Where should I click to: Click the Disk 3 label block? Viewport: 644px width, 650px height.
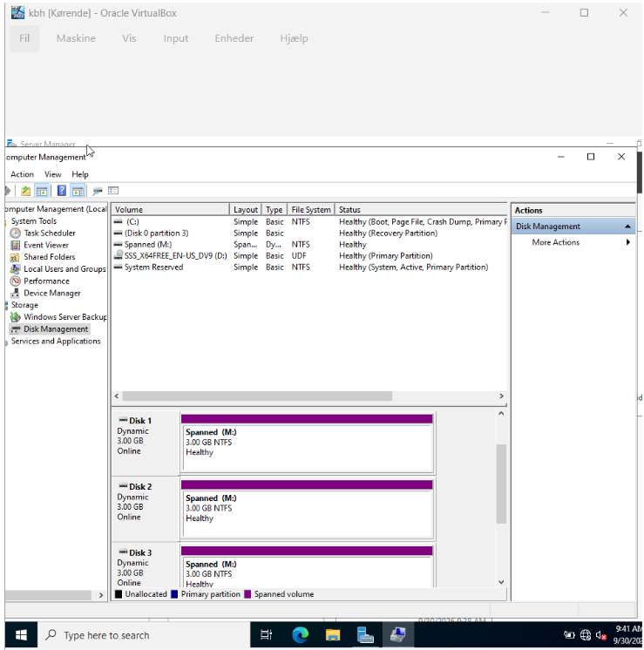(x=146, y=565)
